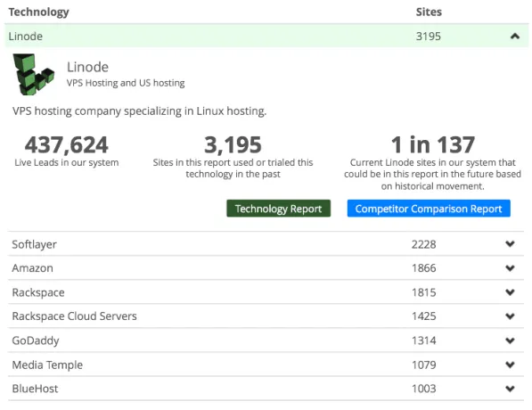This screenshot has height=410, width=532.
Task: Click the large 3,195 sites figure
Action: [233, 145]
